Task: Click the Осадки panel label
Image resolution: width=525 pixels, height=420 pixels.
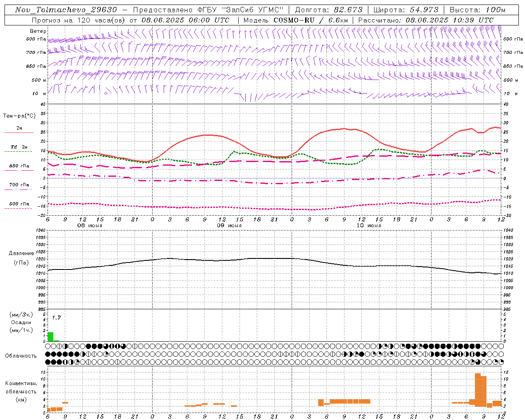Action: (21, 322)
